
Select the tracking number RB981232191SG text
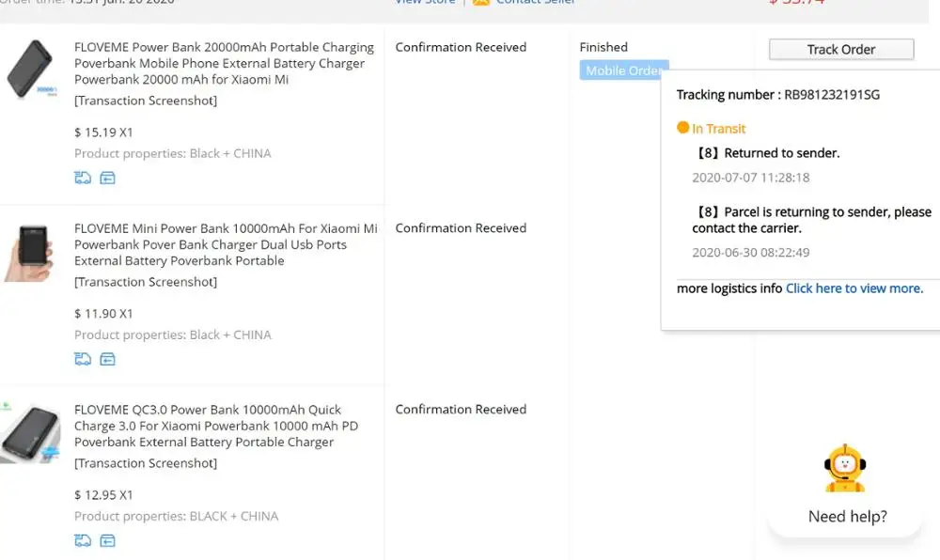[x=832, y=95]
